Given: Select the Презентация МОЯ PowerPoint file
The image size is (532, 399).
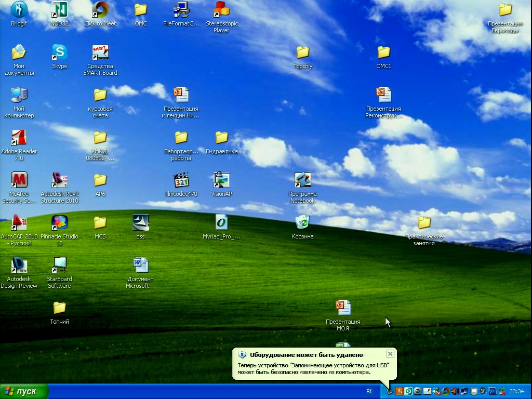Looking at the screenshot, I should coord(343,315).
